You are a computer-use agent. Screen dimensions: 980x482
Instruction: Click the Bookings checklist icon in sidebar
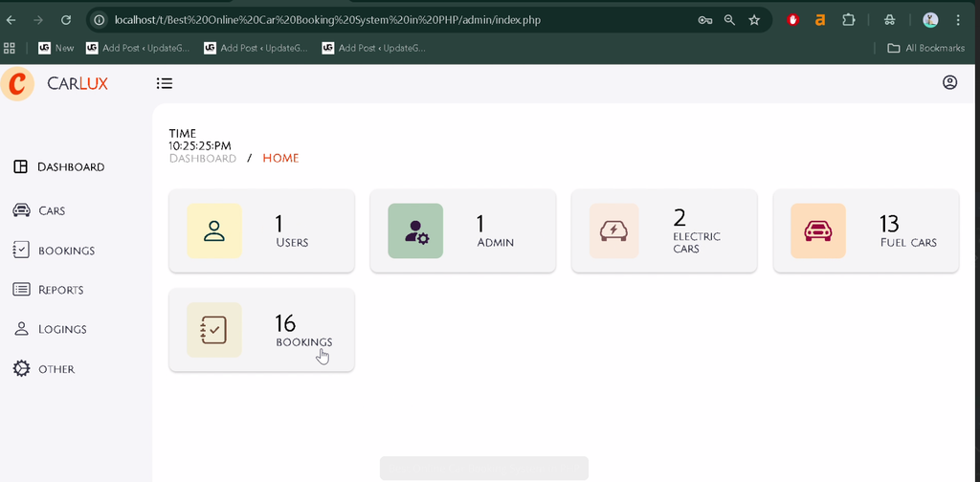21,251
